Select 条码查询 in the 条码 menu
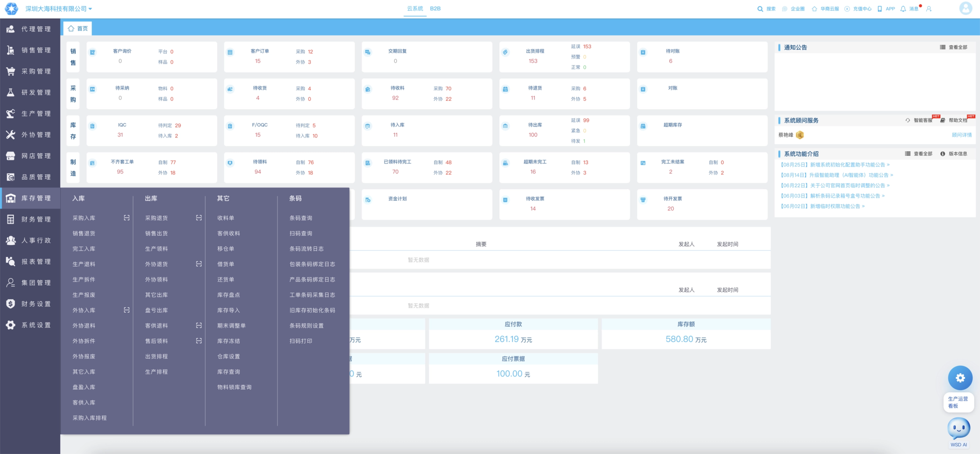 [300, 217]
